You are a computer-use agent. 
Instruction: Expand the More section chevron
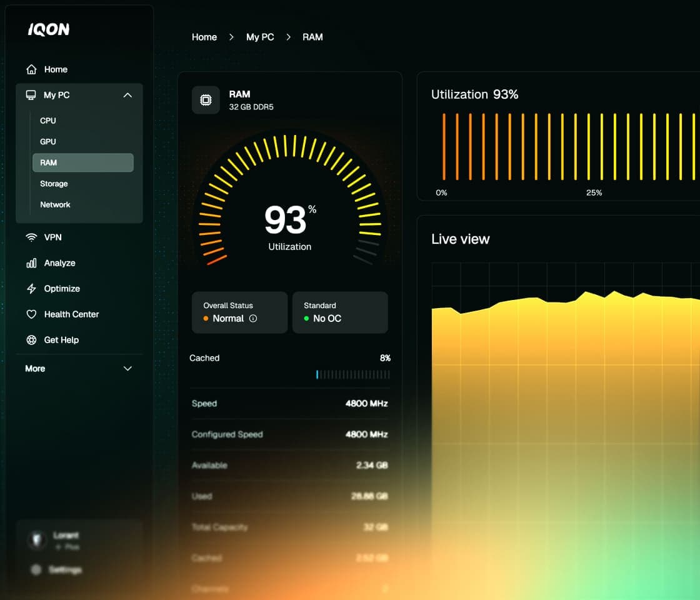pos(127,369)
